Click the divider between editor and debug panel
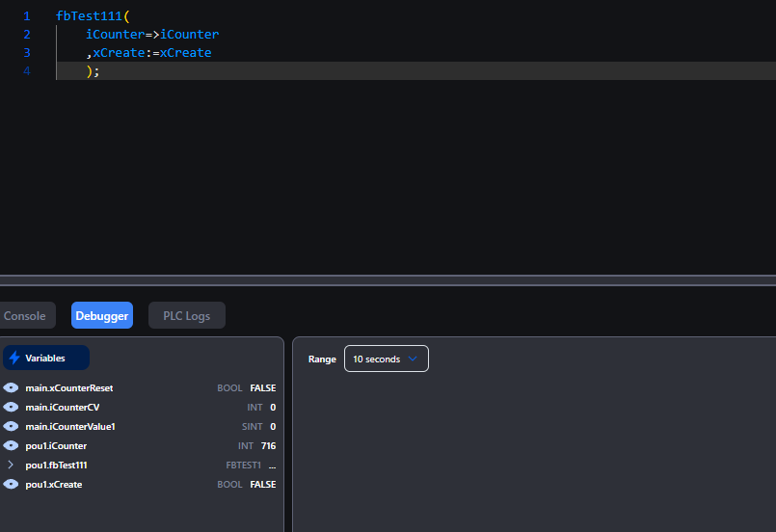This screenshot has width=776, height=532. point(388,280)
